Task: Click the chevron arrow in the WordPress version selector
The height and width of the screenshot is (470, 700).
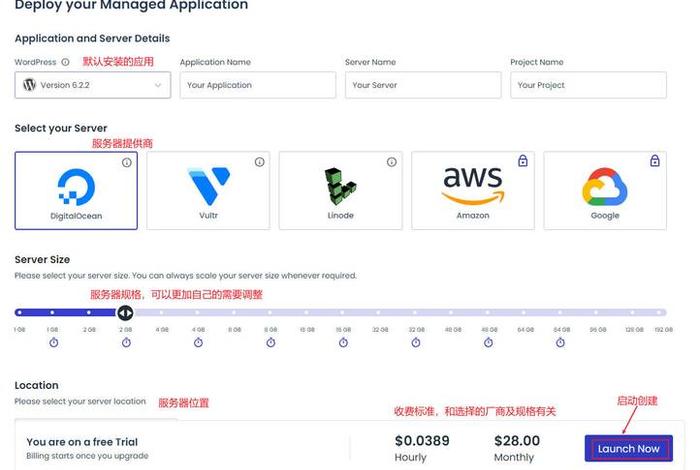Action: 158,85
